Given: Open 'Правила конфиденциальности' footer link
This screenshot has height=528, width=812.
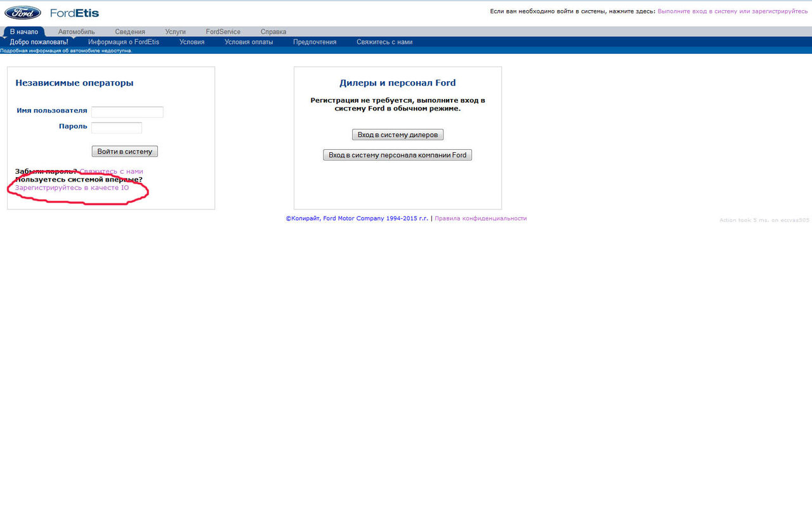Looking at the screenshot, I should coord(481,218).
